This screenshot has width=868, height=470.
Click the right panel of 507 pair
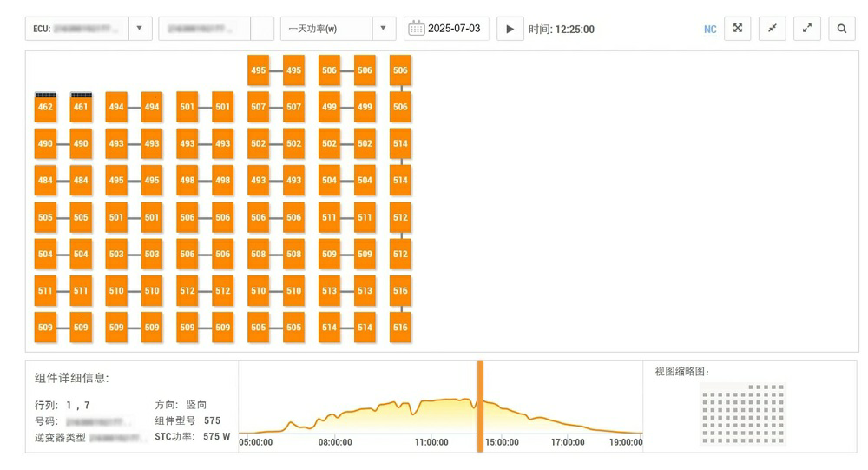293,107
